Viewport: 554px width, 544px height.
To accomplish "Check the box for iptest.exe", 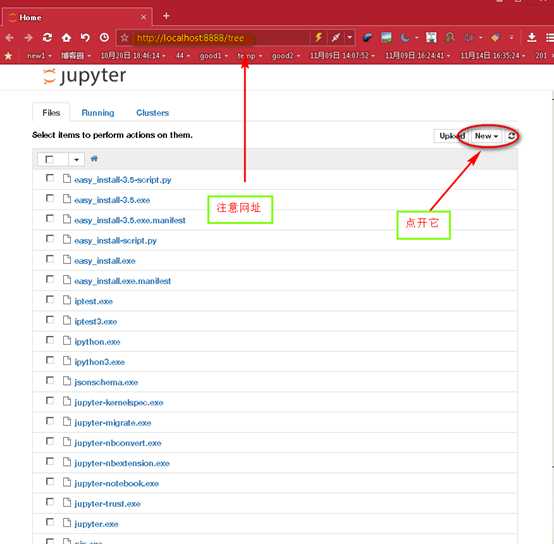I will pyautogui.click(x=50, y=300).
